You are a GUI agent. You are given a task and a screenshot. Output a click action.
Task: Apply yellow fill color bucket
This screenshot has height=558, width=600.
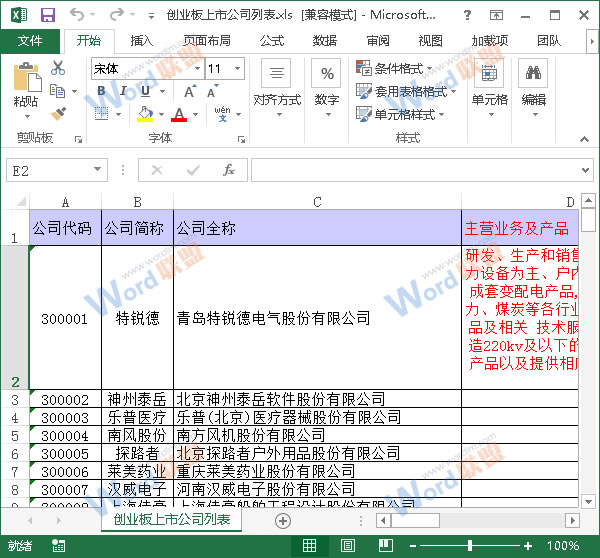click(145, 114)
